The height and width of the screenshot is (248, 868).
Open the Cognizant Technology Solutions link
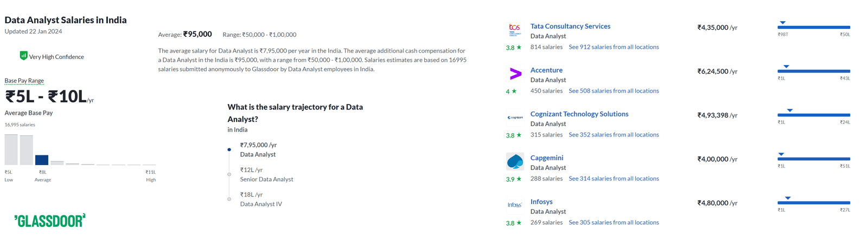(x=579, y=114)
